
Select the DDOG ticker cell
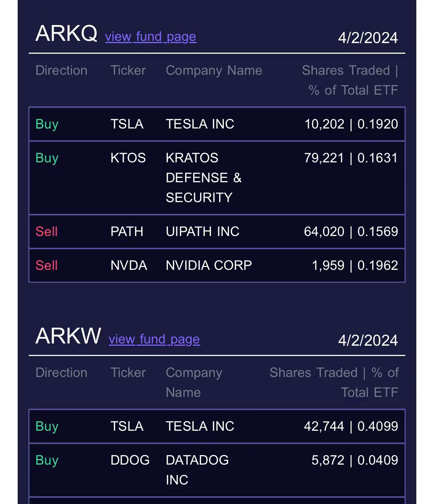(x=130, y=460)
